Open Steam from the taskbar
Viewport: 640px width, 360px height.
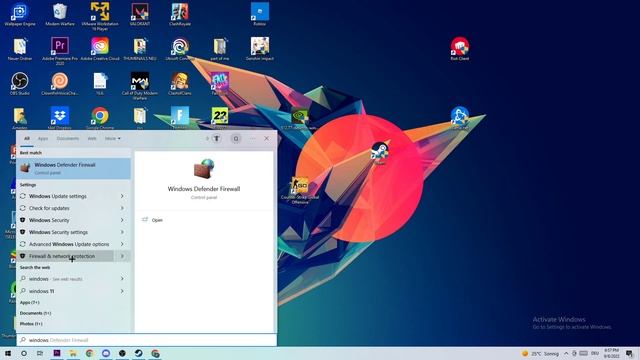[138, 353]
